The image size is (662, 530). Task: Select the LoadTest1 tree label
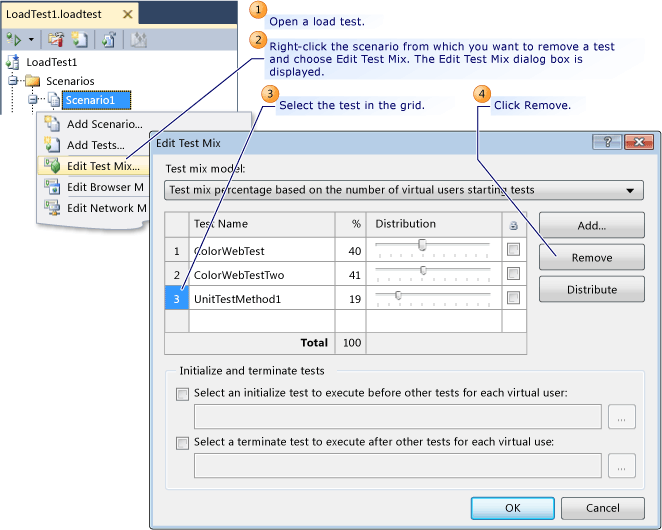52,63
